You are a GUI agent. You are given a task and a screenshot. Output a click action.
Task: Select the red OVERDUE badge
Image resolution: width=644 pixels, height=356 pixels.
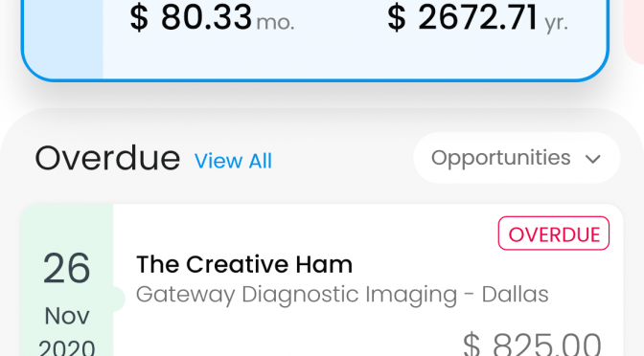pyautogui.click(x=554, y=234)
